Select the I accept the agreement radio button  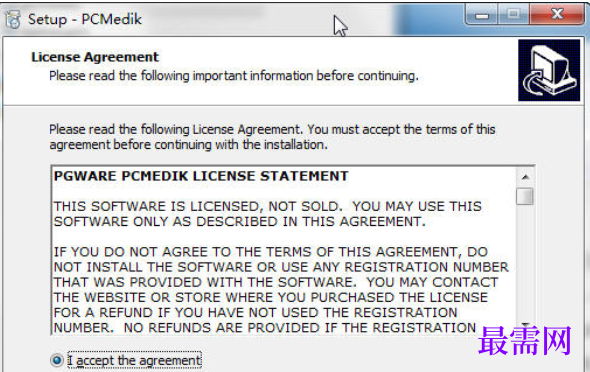click(x=57, y=360)
